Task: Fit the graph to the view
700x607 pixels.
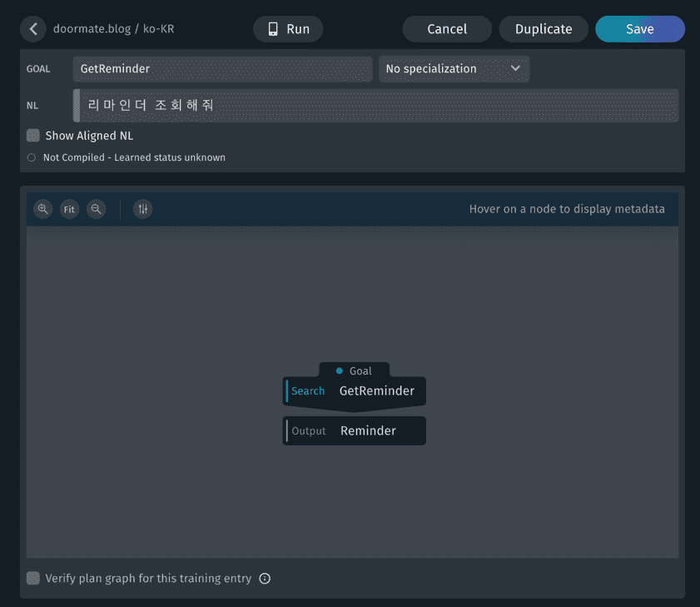Action: click(70, 210)
